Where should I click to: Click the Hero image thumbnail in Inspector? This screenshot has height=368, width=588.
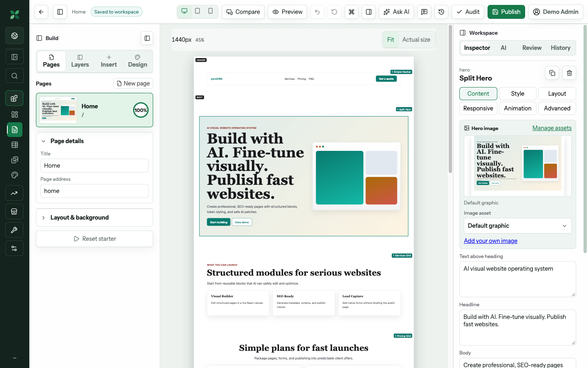517,166
